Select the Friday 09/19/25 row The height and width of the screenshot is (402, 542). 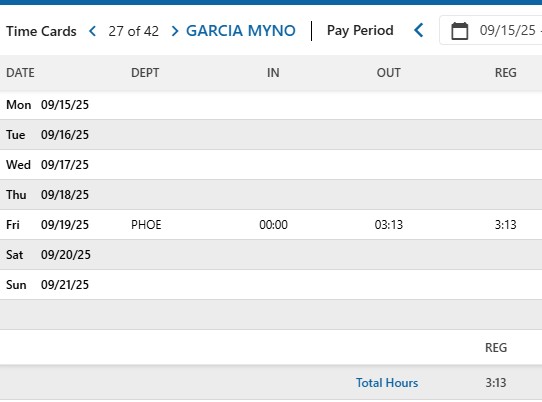click(x=271, y=225)
